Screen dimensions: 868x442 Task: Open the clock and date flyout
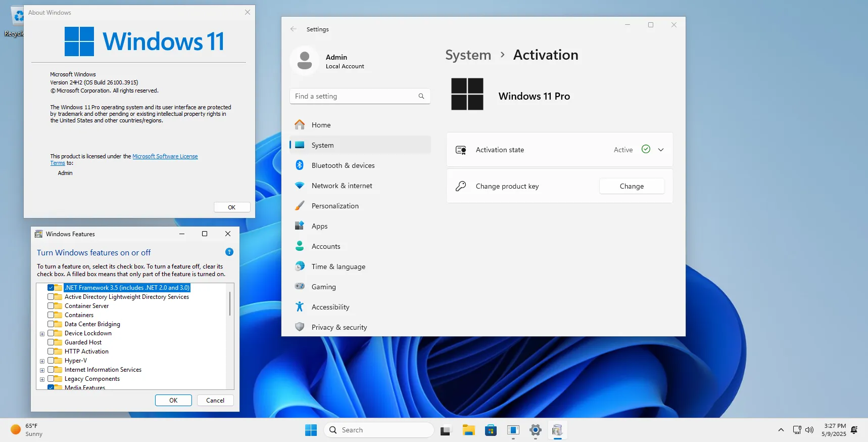(x=834, y=430)
